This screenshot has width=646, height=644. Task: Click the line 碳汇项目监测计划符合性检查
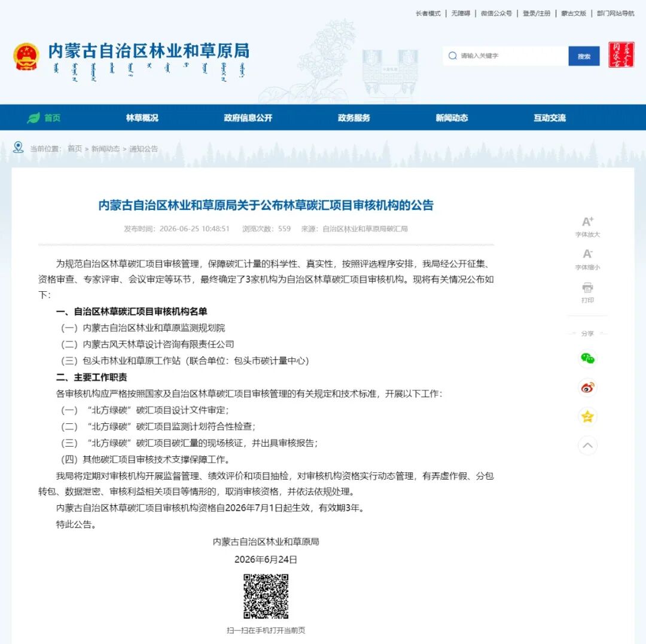pyautogui.click(x=195, y=426)
